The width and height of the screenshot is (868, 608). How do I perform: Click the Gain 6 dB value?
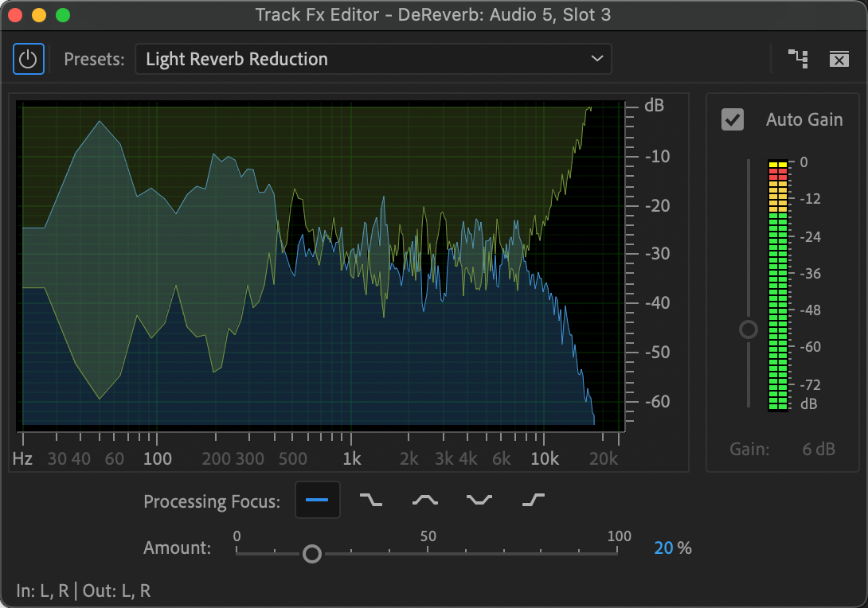tap(818, 450)
